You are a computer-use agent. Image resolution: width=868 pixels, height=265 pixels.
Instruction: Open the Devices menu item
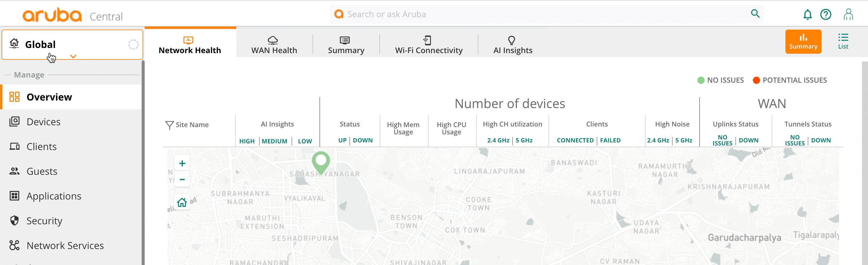[x=71, y=122]
